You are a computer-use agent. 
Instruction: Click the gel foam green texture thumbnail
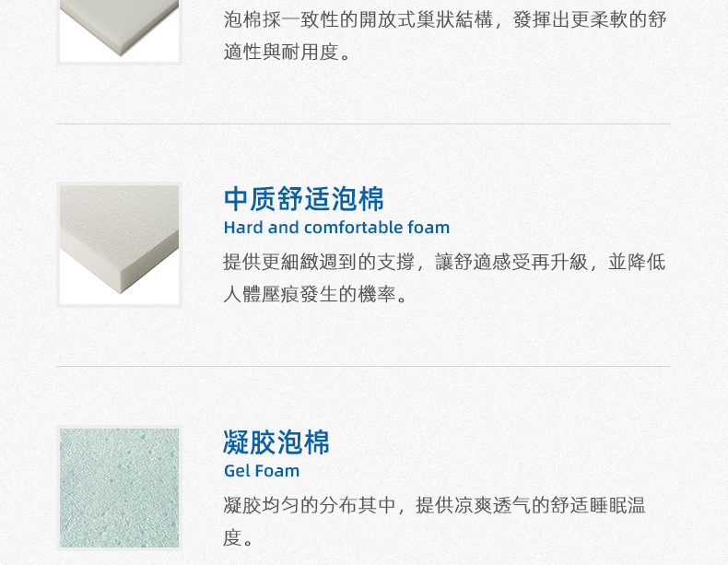[x=119, y=488]
